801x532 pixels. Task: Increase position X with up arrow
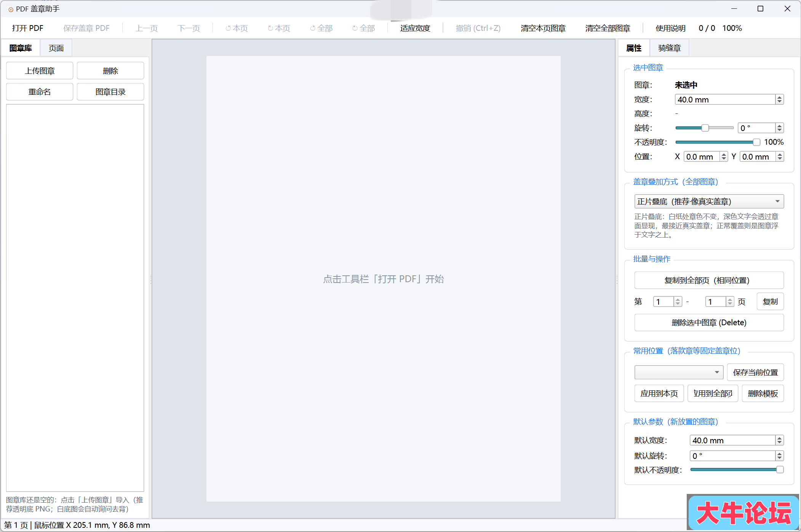pos(724,154)
